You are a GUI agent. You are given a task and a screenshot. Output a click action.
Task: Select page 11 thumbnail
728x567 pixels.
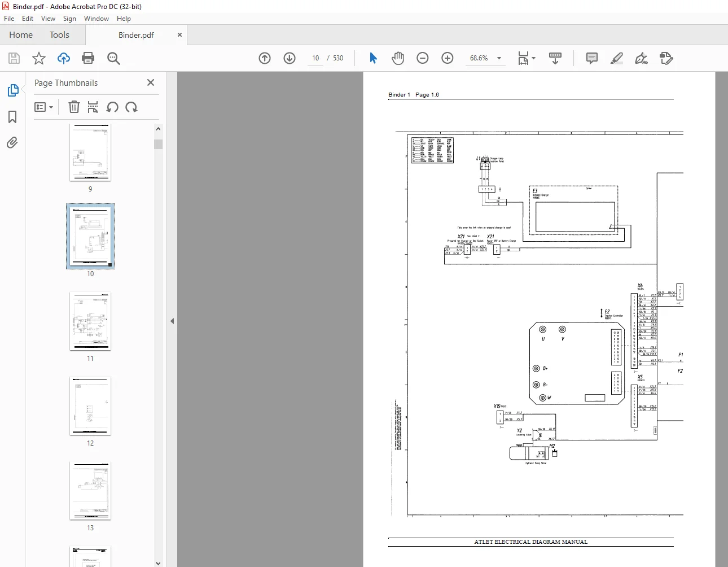click(90, 321)
